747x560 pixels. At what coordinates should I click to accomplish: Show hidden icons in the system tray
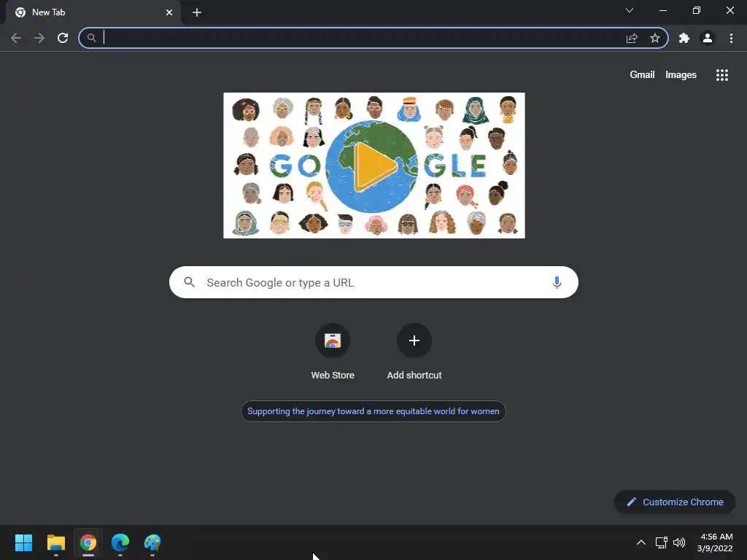coord(641,542)
